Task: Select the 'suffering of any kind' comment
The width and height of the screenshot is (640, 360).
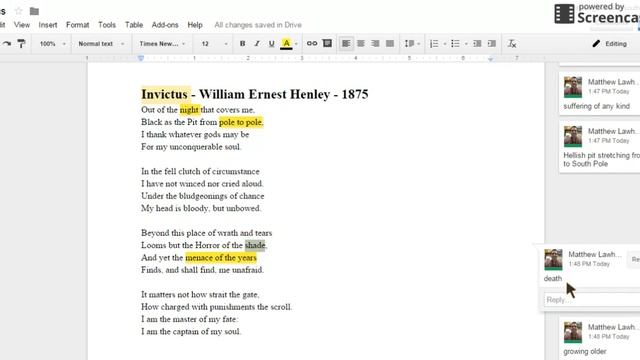Action: 599,93
